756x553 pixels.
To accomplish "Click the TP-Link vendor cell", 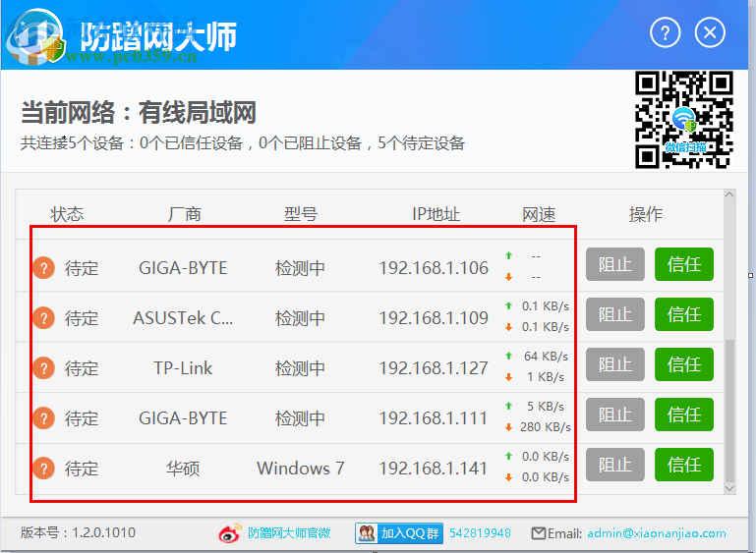I will 183,368.
